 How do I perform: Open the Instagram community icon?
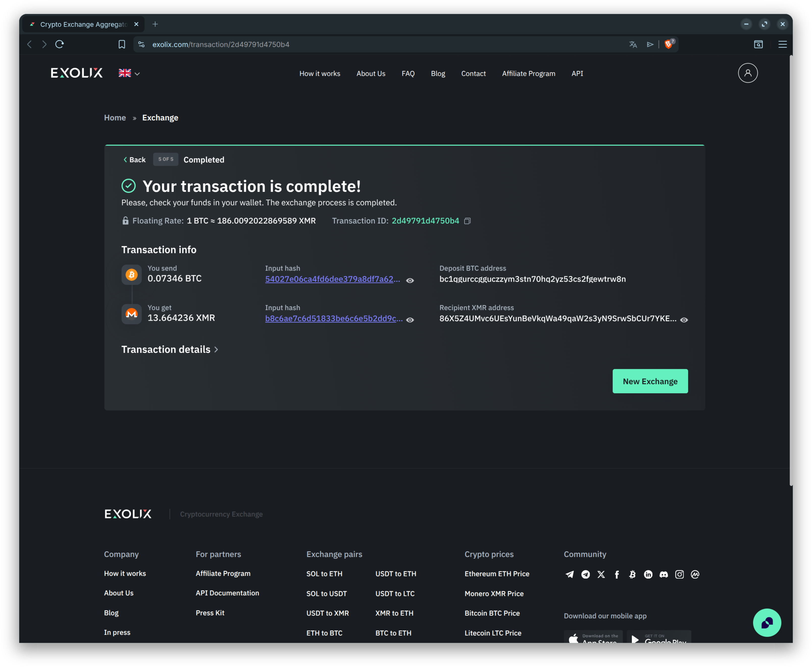tap(679, 575)
